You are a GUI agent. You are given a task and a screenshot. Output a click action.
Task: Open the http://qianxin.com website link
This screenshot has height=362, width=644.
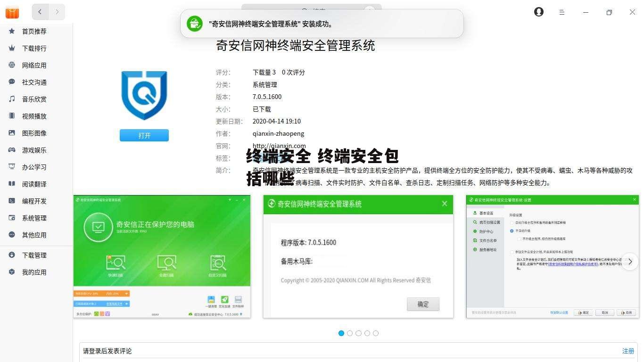coord(279,146)
